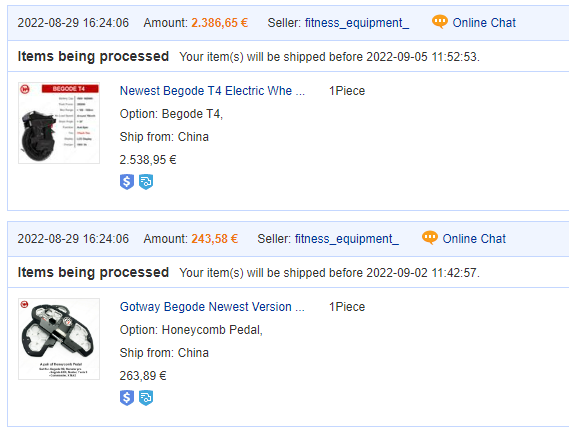Click blue return-policy badge under Begode T4 item
Screen dimensions: 569x433
(x=146, y=181)
